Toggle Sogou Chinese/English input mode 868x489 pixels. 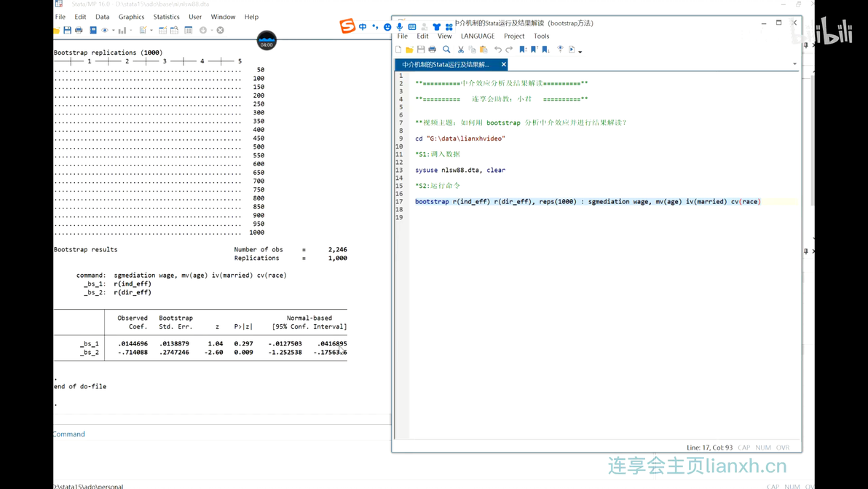[363, 27]
